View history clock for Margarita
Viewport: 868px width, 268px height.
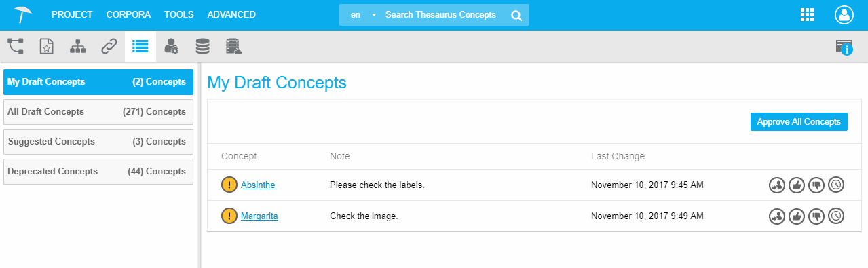coord(836,216)
